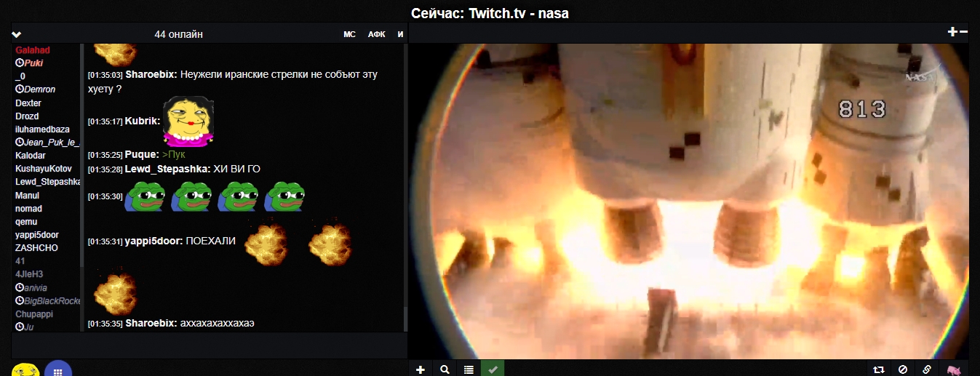Add a video with the plus icon below the player

click(x=421, y=369)
